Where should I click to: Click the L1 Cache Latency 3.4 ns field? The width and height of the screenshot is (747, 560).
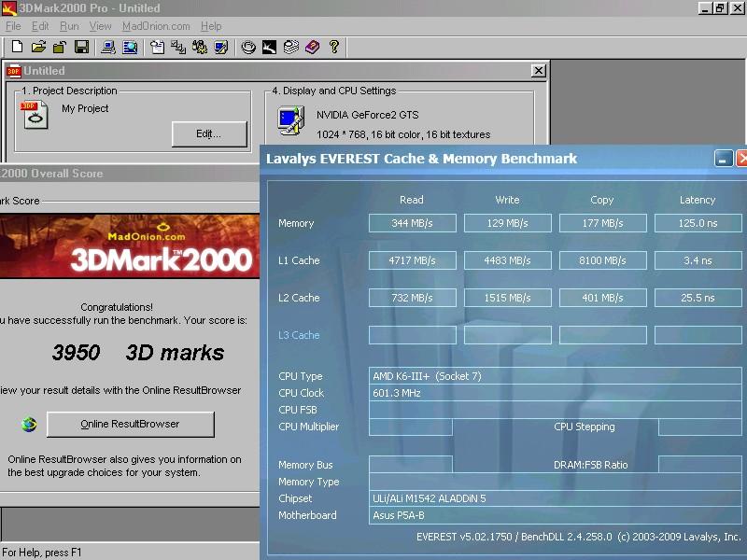[698, 260]
